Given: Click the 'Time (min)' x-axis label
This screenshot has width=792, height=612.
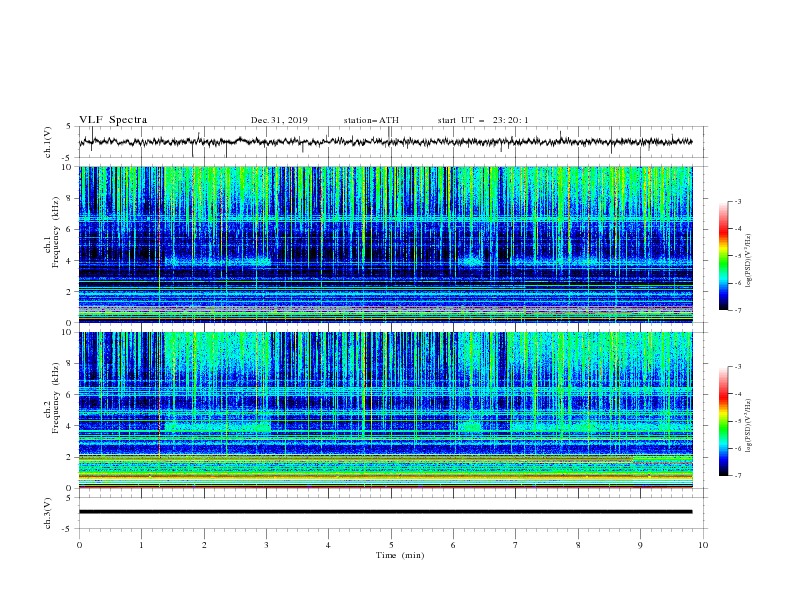Looking at the screenshot, I should click(400, 555).
